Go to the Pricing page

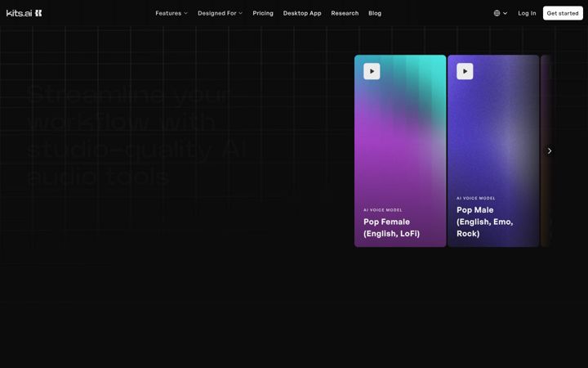point(263,13)
